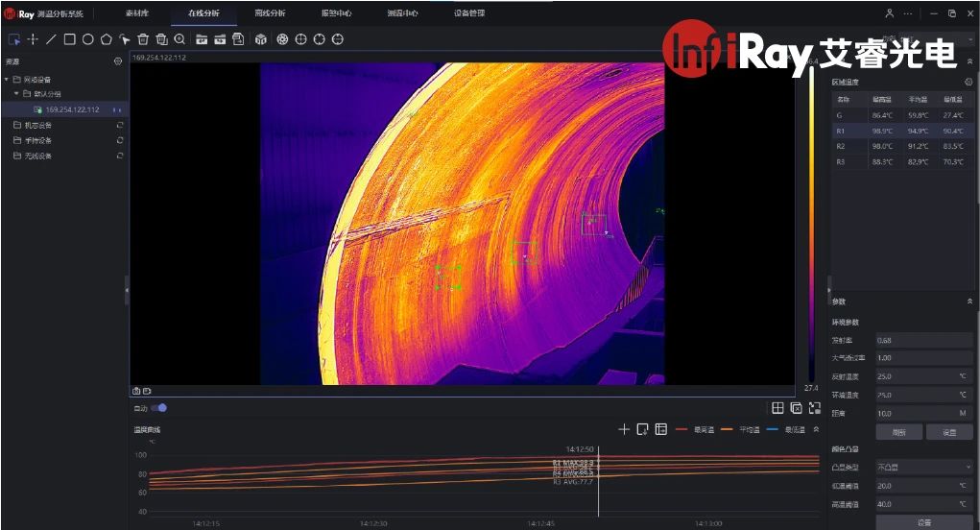This screenshot has width=980, height=530.
Task: Open the resource panel gear settings
Action: pos(118,60)
